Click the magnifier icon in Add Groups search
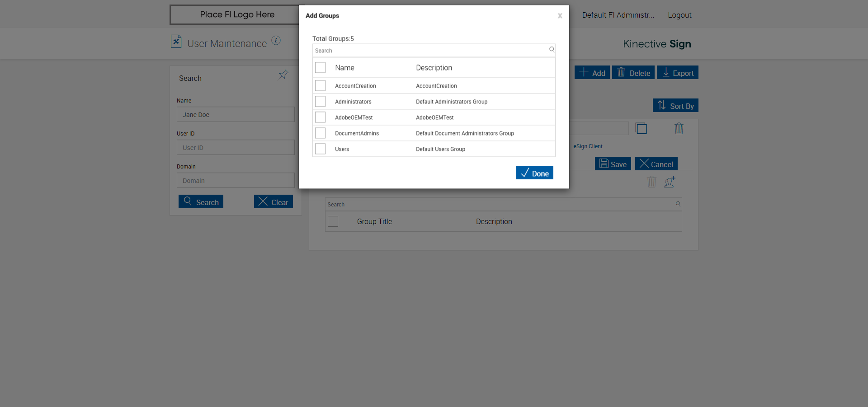Image resolution: width=868 pixels, height=407 pixels. 552,50
